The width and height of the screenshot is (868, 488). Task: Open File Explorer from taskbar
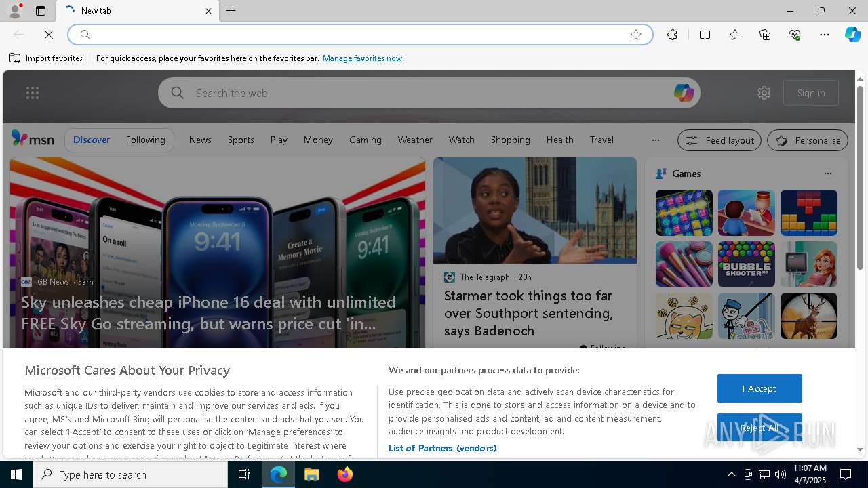point(312,474)
